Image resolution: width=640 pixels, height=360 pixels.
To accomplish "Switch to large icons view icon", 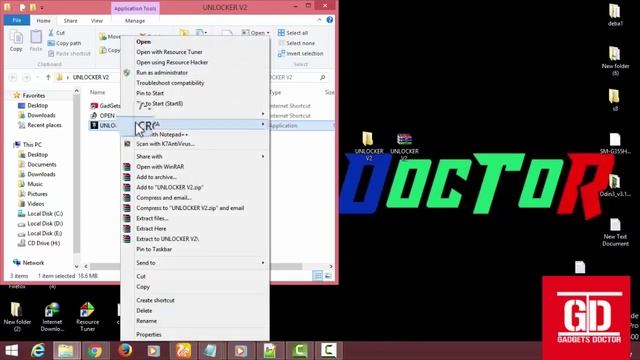I will [328, 276].
